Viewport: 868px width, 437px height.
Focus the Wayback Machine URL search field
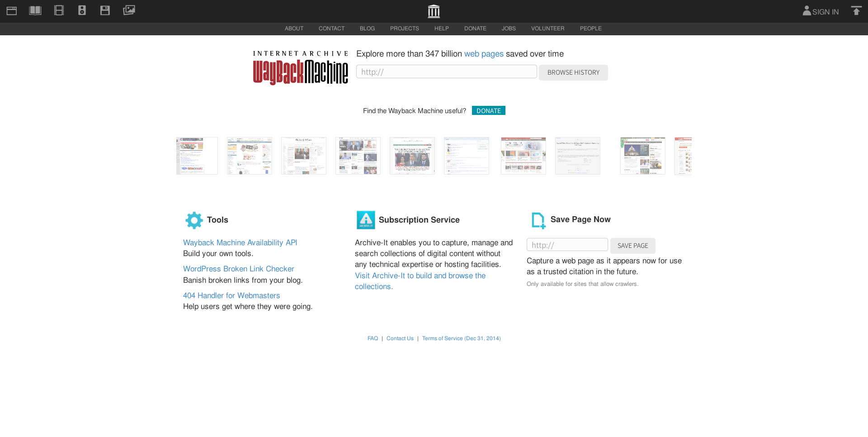446,72
